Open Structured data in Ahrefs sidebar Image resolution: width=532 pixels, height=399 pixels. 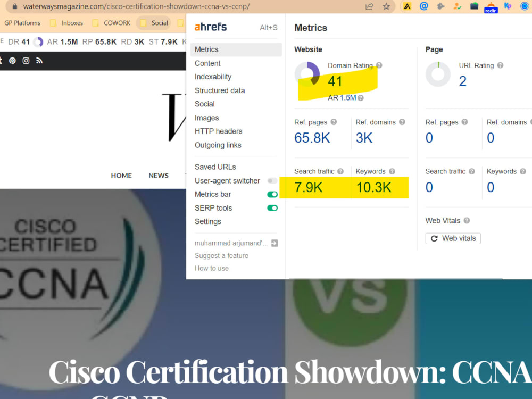[220, 90]
